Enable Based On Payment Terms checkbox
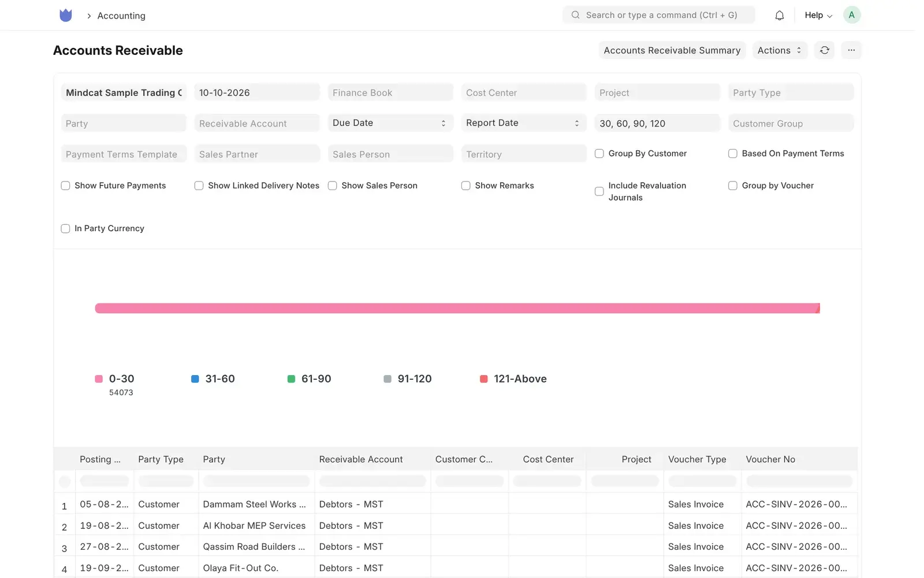The height and width of the screenshot is (578, 924). click(733, 154)
